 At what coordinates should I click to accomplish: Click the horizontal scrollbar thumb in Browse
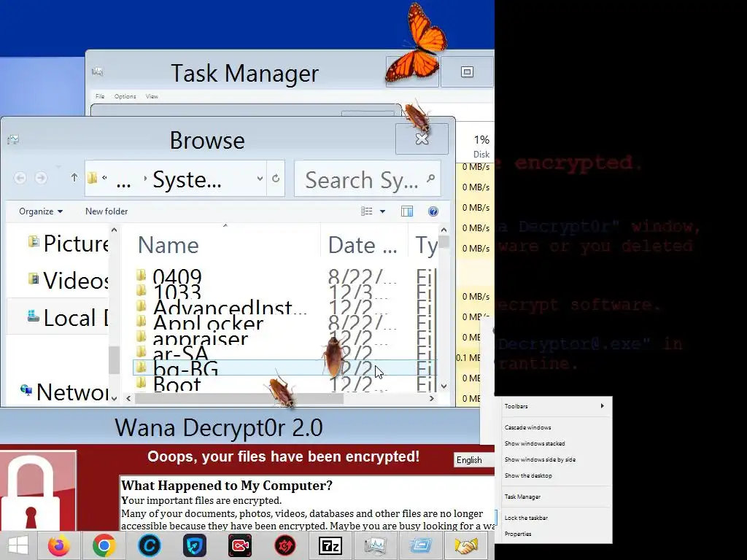pos(239,398)
